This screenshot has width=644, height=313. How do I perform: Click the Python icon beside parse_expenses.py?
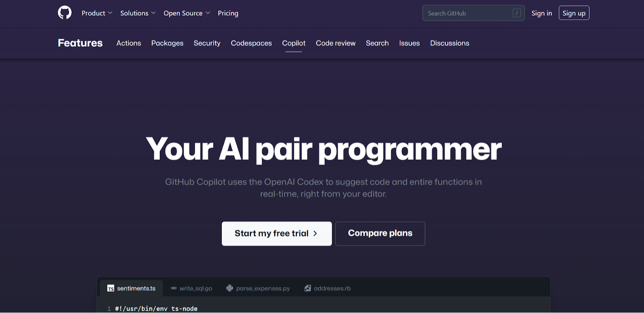click(230, 288)
